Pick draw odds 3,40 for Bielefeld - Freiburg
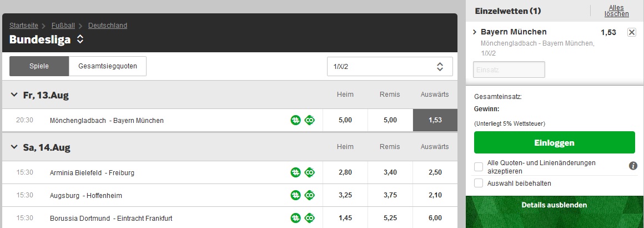 [x=390, y=172]
